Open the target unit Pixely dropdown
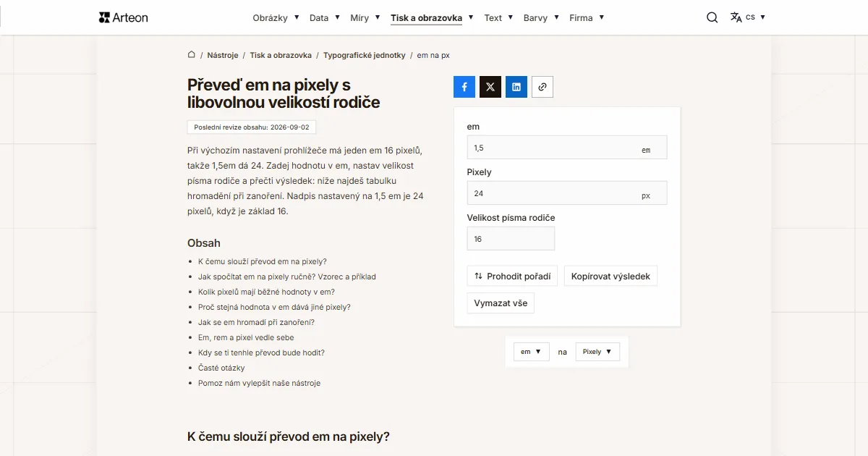This screenshot has width=868, height=456. click(x=597, y=352)
